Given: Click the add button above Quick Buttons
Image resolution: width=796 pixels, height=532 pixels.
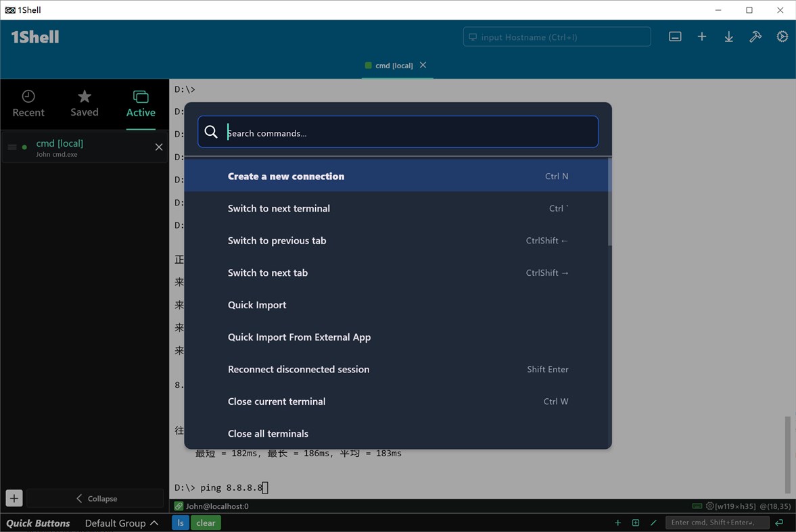Looking at the screenshot, I should [14, 498].
